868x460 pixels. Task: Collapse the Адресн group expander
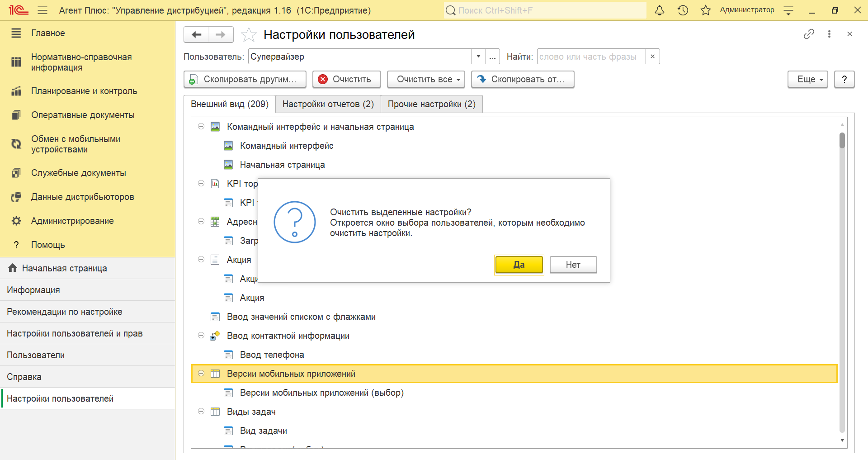pos(201,222)
